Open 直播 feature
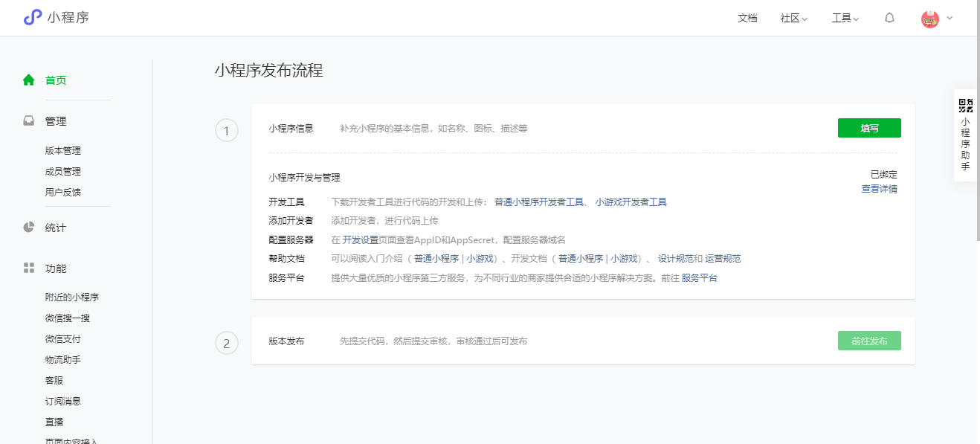This screenshot has width=980, height=444. click(x=54, y=422)
